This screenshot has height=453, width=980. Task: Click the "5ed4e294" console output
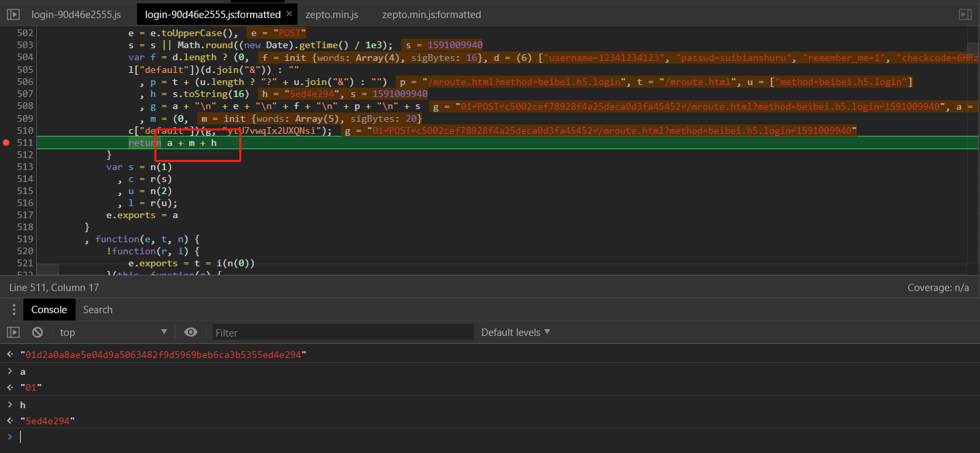(x=47, y=421)
